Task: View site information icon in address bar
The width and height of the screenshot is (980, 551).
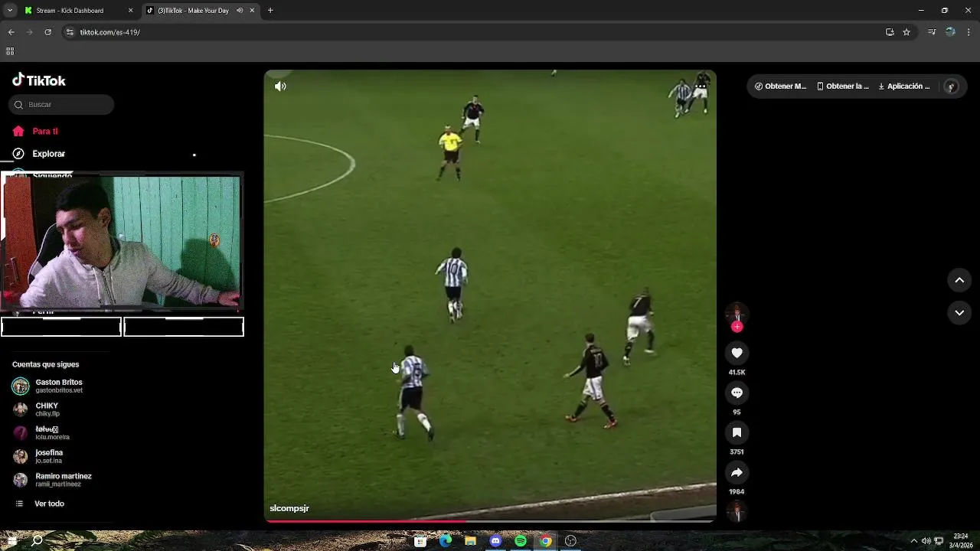Action: [70, 32]
